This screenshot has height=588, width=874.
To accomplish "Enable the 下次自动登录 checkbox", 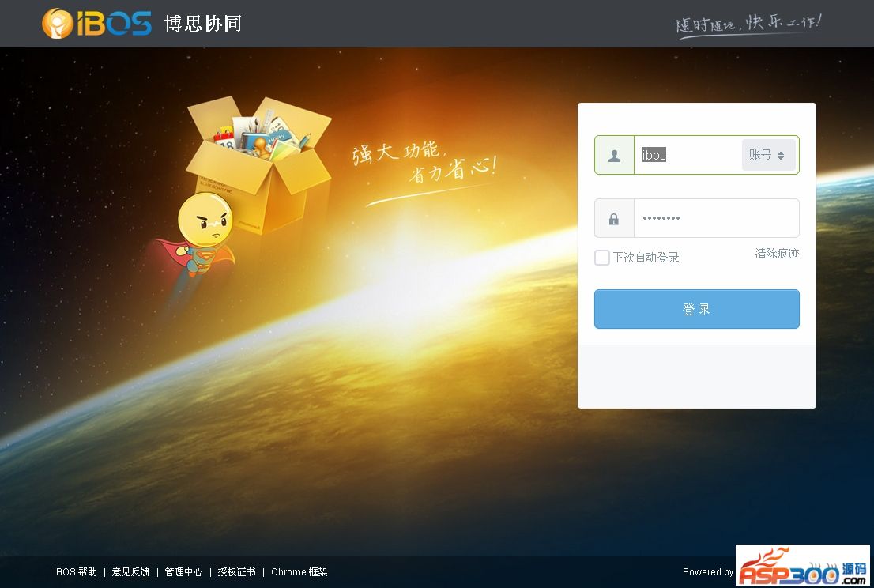I will (x=602, y=258).
